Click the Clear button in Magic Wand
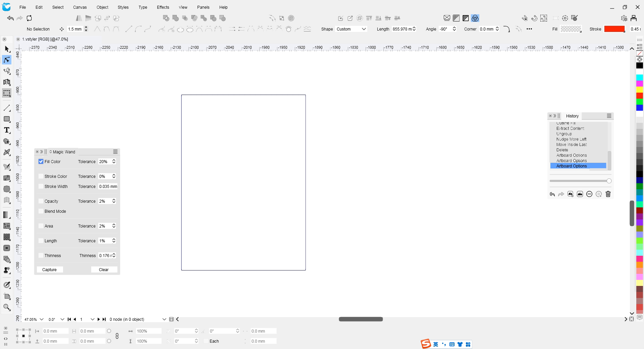Screen dimensions: 644x349 click(104, 270)
